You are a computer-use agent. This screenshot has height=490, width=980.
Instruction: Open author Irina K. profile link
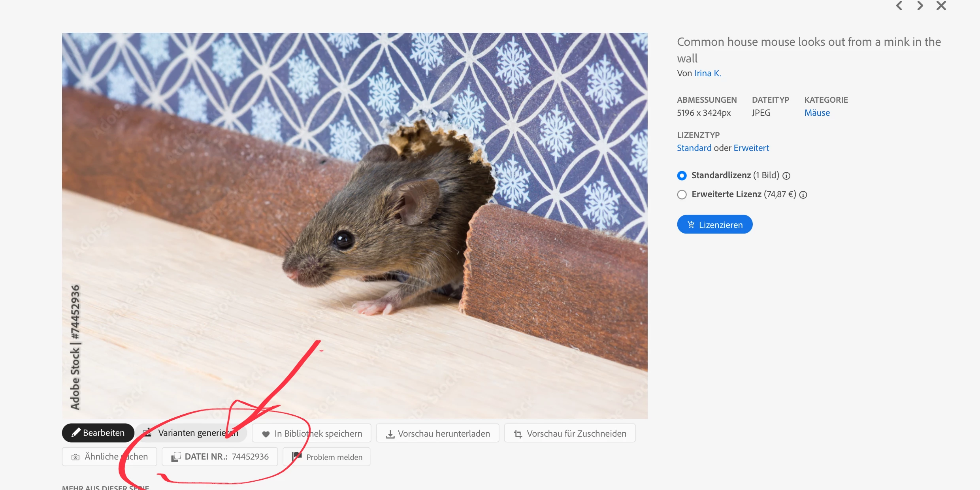[707, 73]
